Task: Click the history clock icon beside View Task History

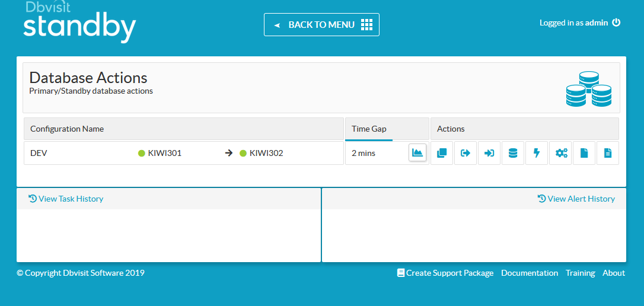Action: pyautogui.click(x=33, y=199)
